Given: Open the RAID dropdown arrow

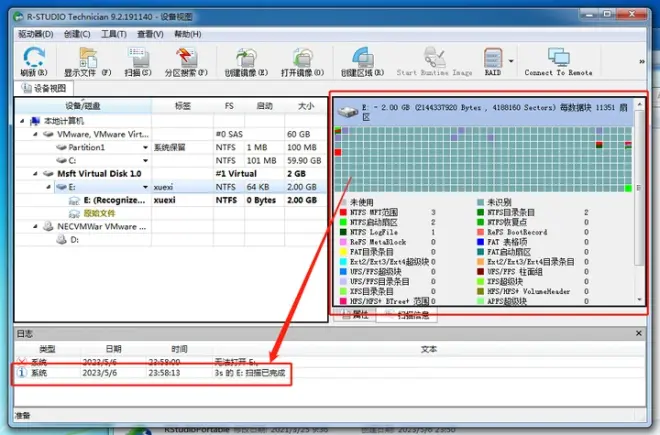Looking at the screenshot, I should (x=511, y=61).
